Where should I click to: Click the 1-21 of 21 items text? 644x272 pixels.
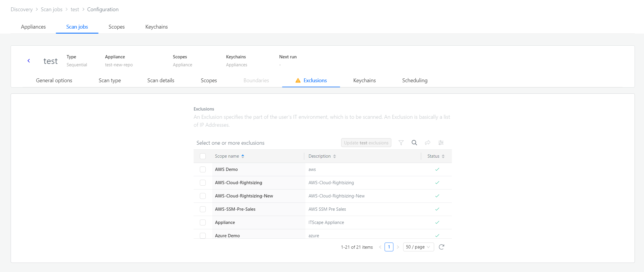357,247
